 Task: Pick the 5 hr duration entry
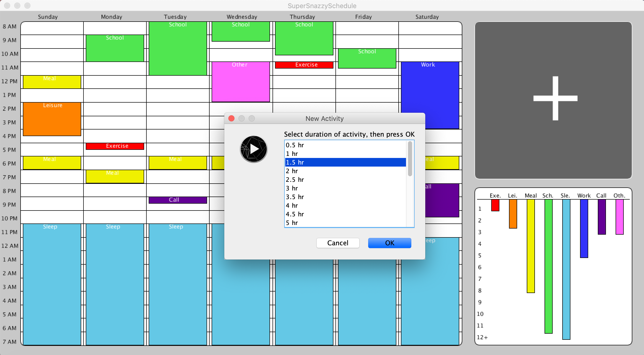point(345,223)
